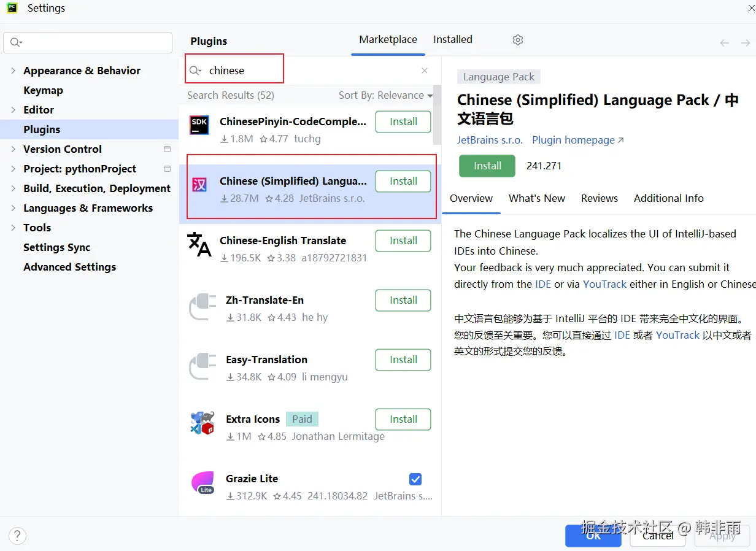Open the Overview tab
Screen dimensions: 756x551
[471, 198]
